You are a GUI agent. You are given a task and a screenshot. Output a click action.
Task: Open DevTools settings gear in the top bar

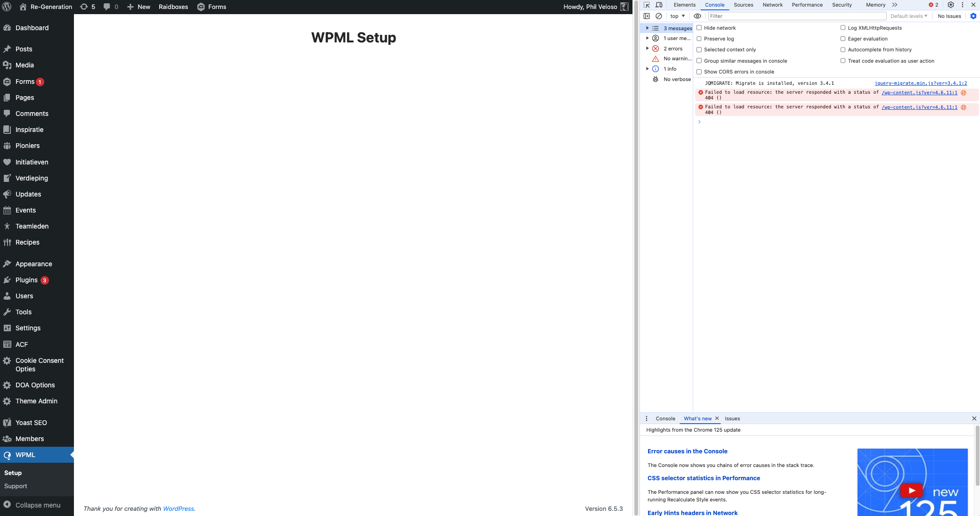click(951, 5)
